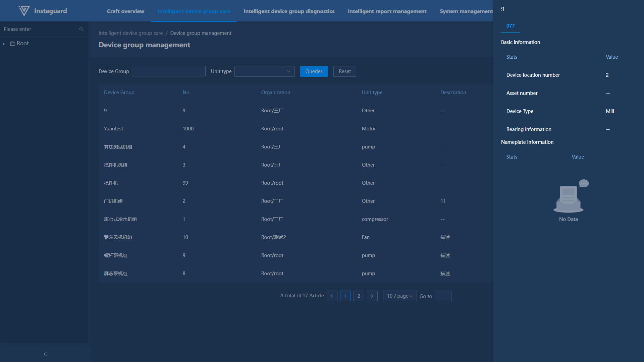Switch to Intelligent device group diagnostics
The height and width of the screenshot is (362, 644).
pyautogui.click(x=289, y=11)
